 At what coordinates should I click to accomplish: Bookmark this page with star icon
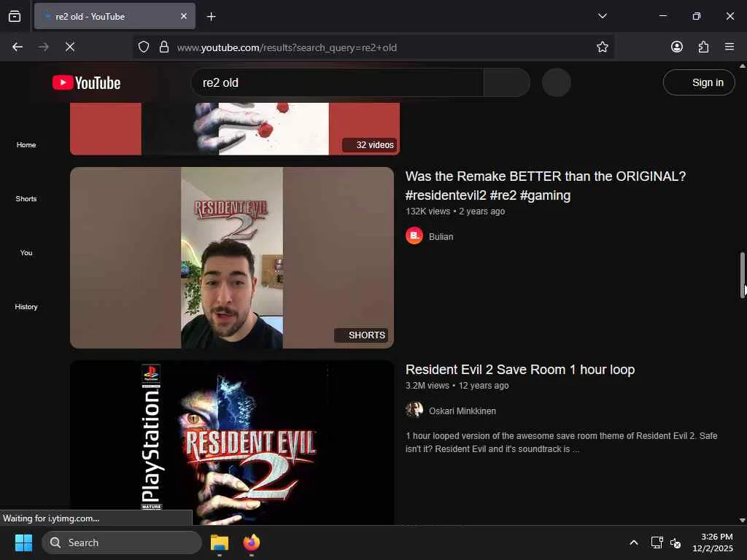[x=602, y=47]
